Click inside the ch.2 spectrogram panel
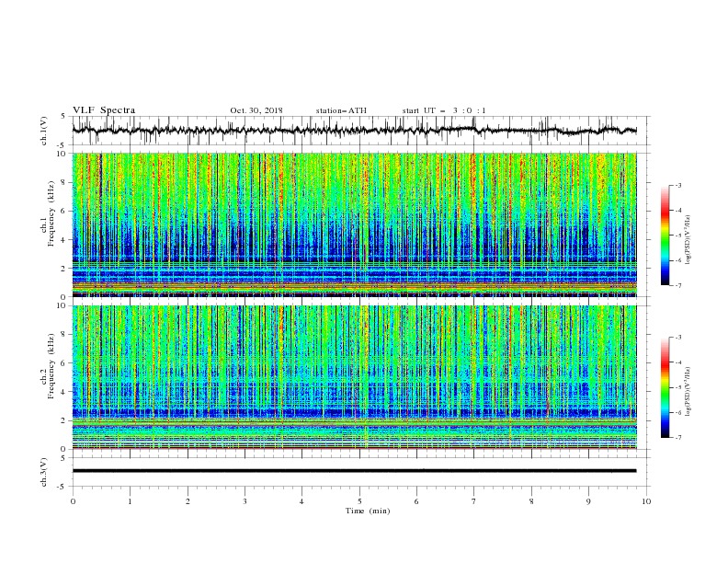Image resolution: width=728 pixels, height=563 pixels. pyautogui.click(x=354, y=377)
